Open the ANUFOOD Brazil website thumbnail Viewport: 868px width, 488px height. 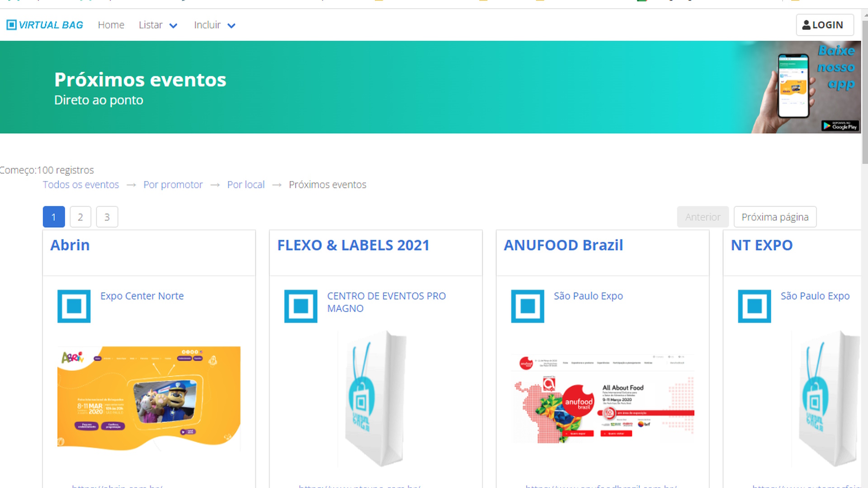coord(602,399)
